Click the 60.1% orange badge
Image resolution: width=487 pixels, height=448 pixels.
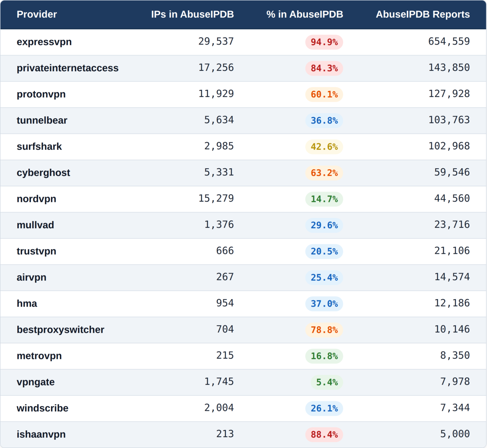pyautogui.click(x=324, y=95)
